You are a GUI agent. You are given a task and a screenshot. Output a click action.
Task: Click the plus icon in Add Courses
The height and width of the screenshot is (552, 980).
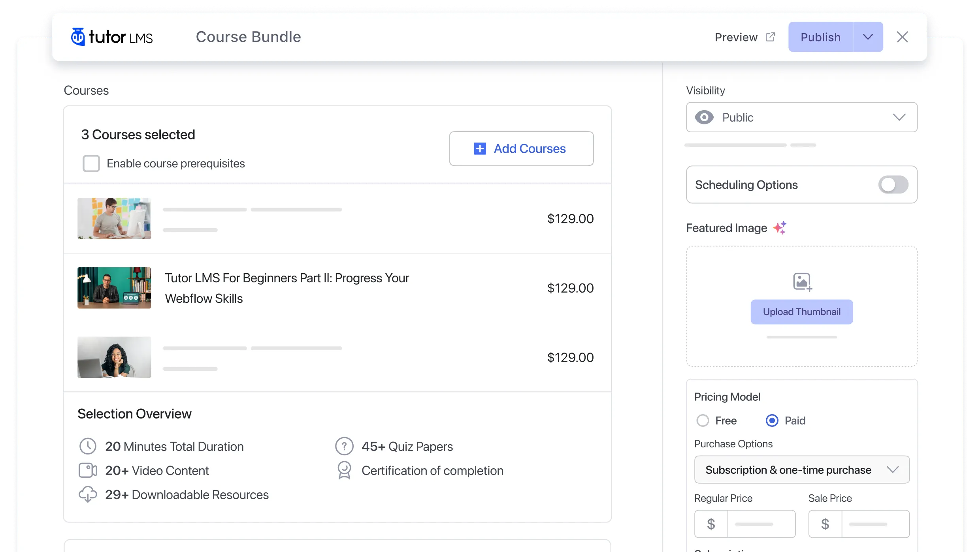(480, 148)
